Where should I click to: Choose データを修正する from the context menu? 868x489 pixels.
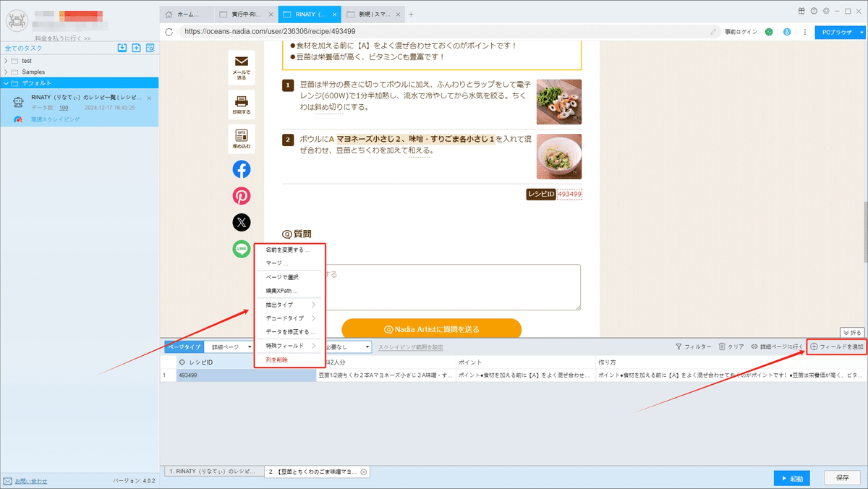coord(292,332)
